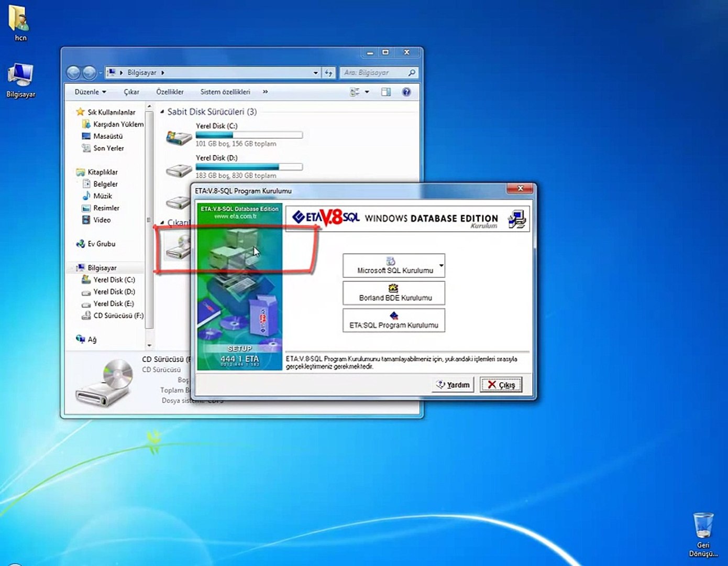Launch ETA:SQL Program Kurulumu
This screenshot has height=566, width=728.
point(394,320)
